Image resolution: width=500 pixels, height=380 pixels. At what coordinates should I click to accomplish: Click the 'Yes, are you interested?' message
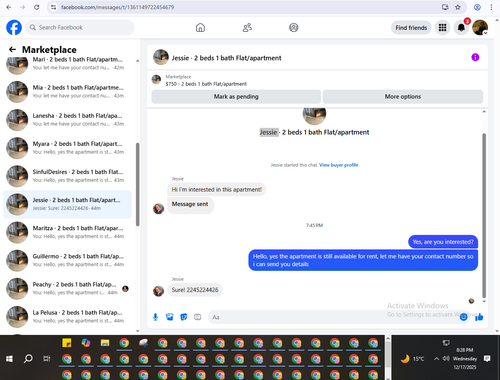[x=443, y=242]
